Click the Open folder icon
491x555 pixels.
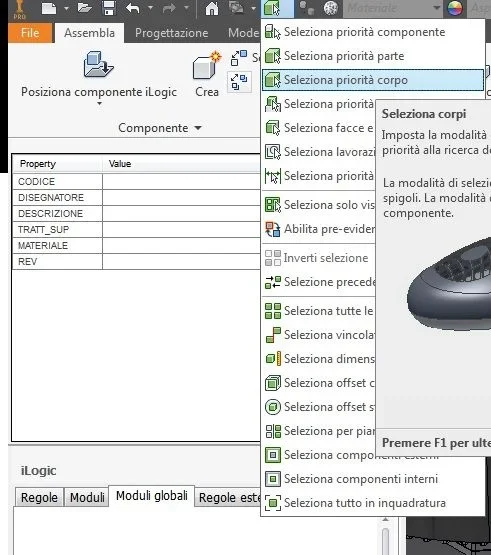(x=84, y=8)
